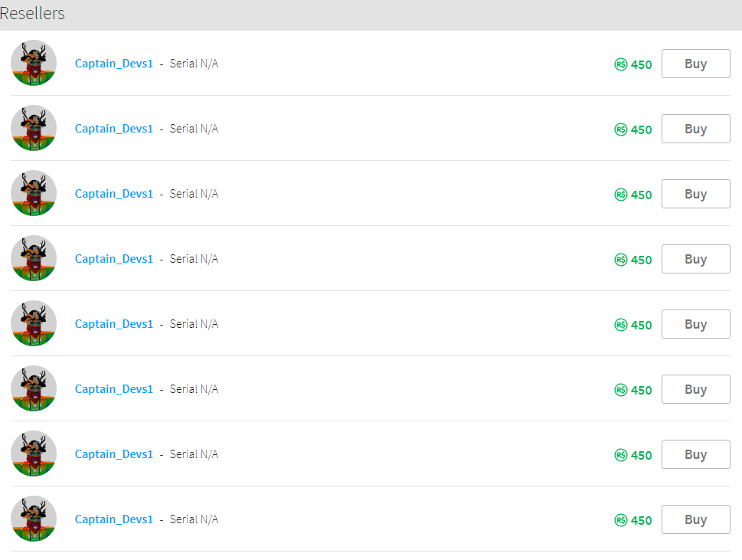Open the sixth row's Captain_Devs1 link

tap(114, 389)
